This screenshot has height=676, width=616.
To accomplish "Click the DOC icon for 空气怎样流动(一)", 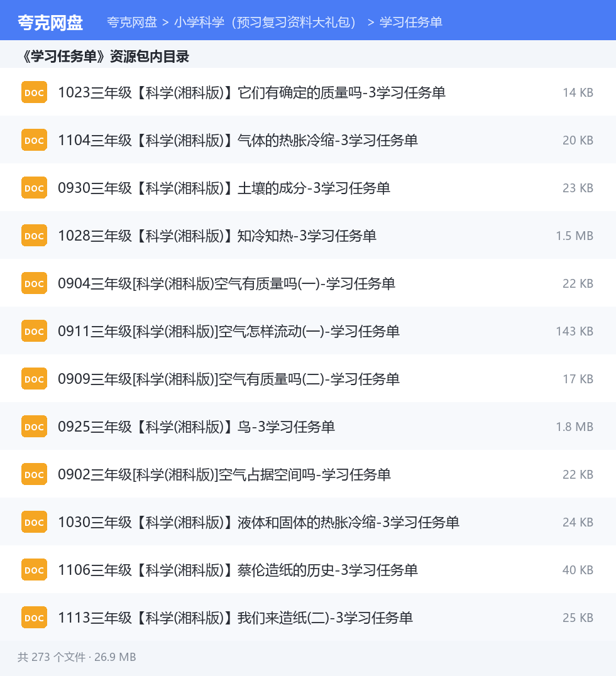I will (34, 331).
